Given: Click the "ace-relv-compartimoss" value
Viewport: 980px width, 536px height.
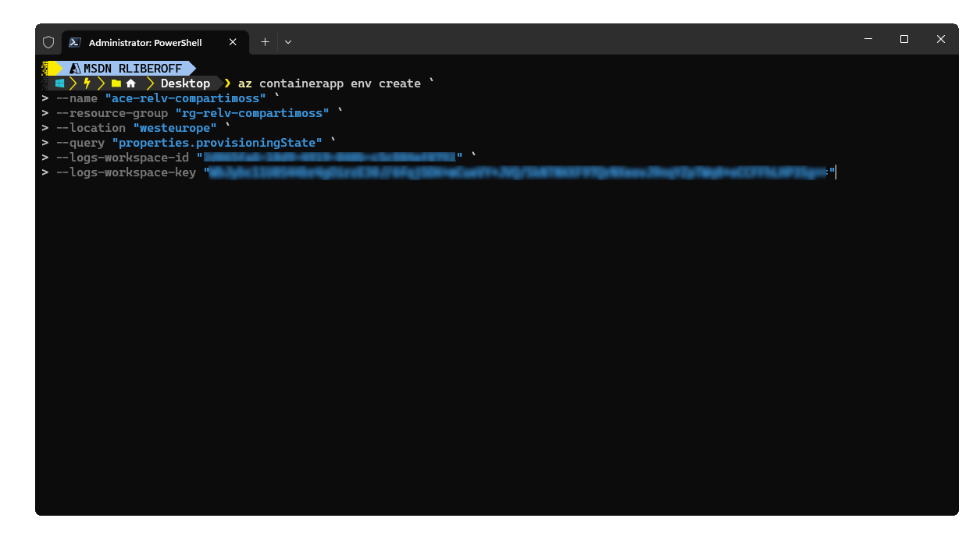Looking at the screenshot, I should click(x=185, y=98).
